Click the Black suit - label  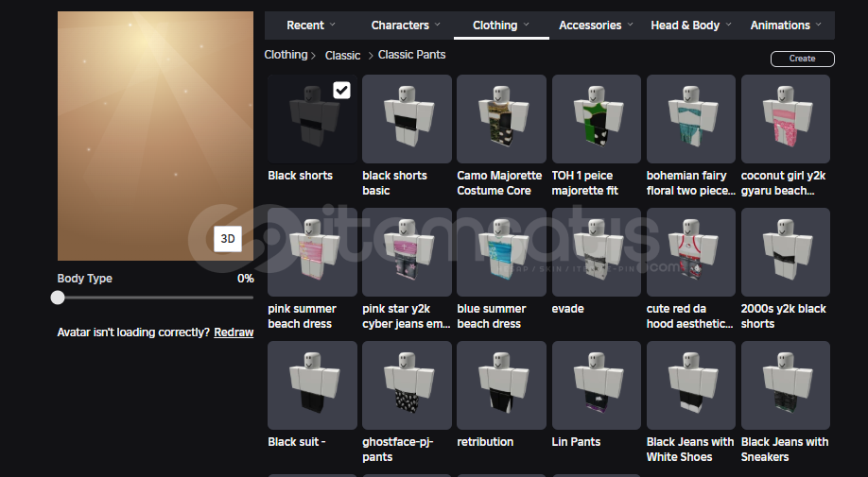coord(297,442)
